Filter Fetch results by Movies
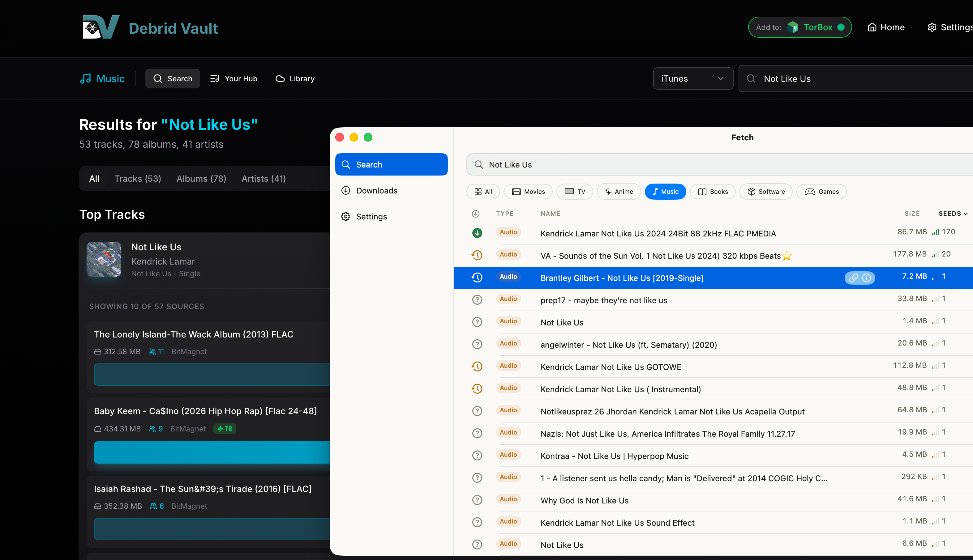The image size is (973, 560). [x=528, y=192]
